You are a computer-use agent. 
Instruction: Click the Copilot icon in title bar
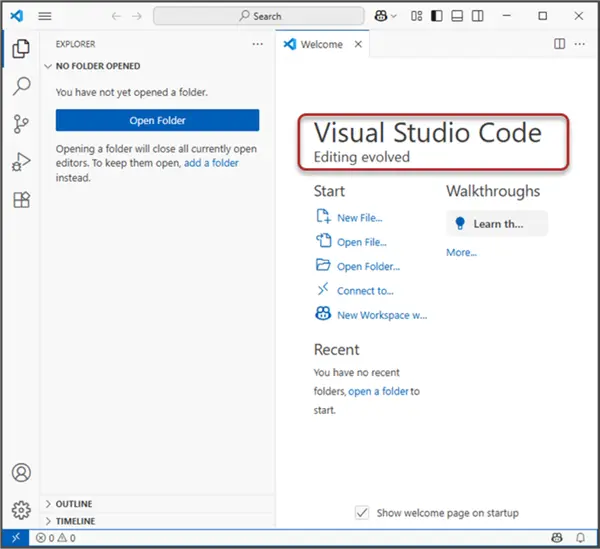[381, 16]
